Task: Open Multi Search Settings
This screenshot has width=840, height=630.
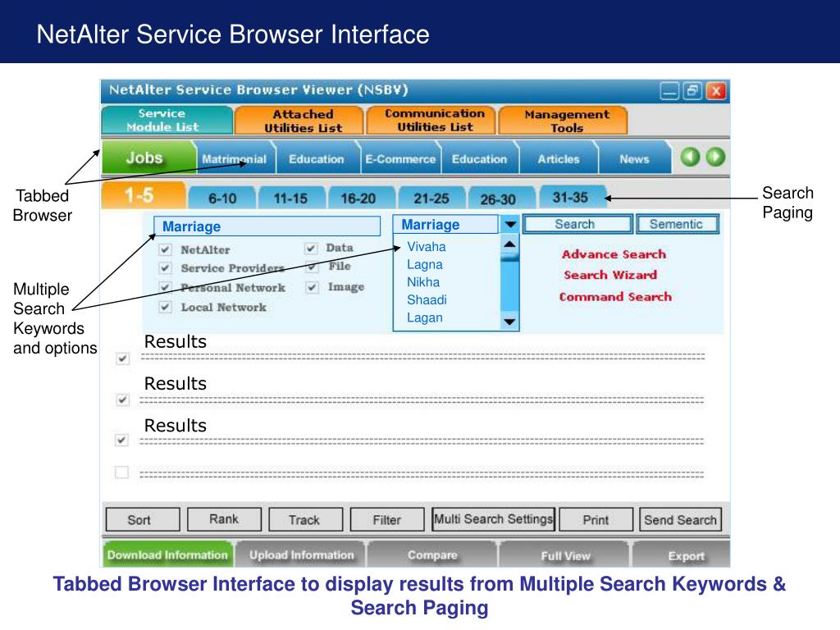Action: click(x=493, y=519)
